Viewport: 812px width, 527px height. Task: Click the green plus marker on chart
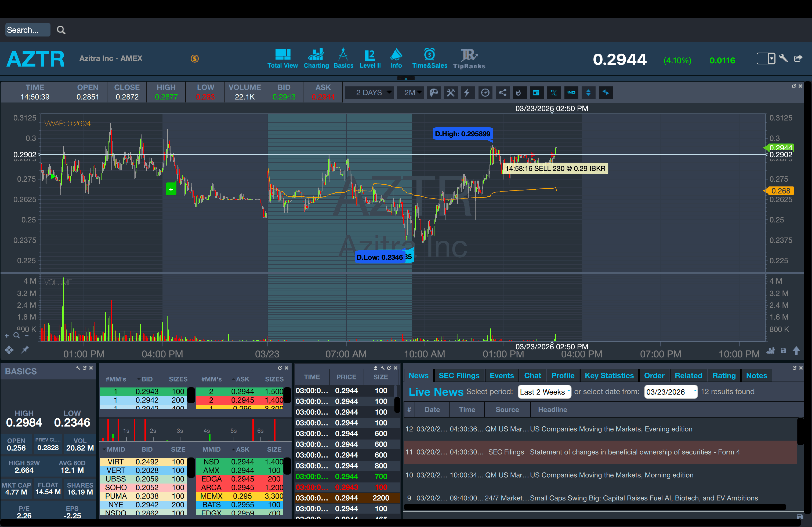coord(171,189)
